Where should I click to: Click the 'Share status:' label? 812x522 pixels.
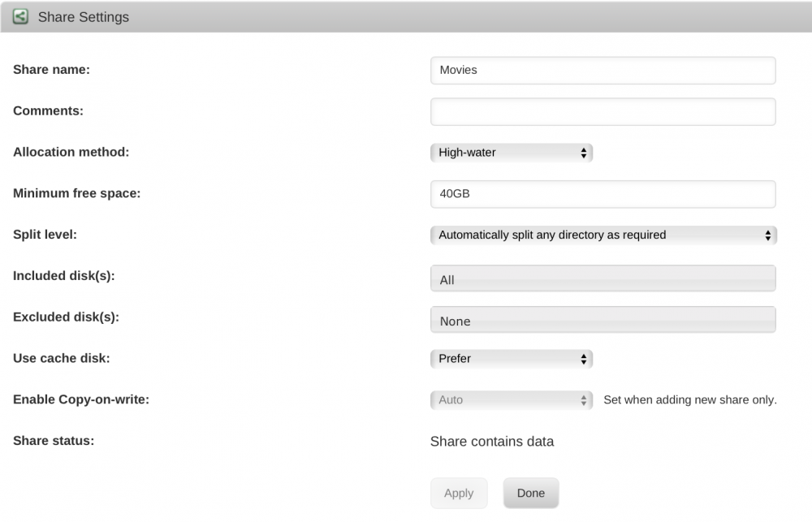click(54, 441)
